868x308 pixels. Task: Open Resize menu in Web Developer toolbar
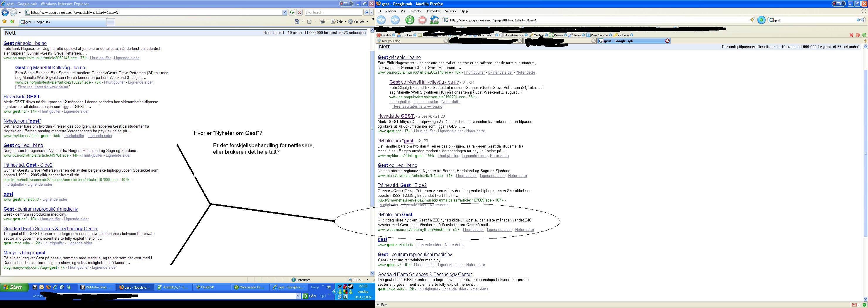558,35
